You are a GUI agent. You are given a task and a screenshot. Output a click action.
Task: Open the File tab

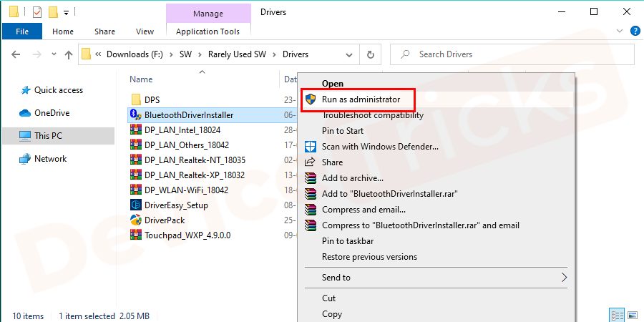coord(22,31)
